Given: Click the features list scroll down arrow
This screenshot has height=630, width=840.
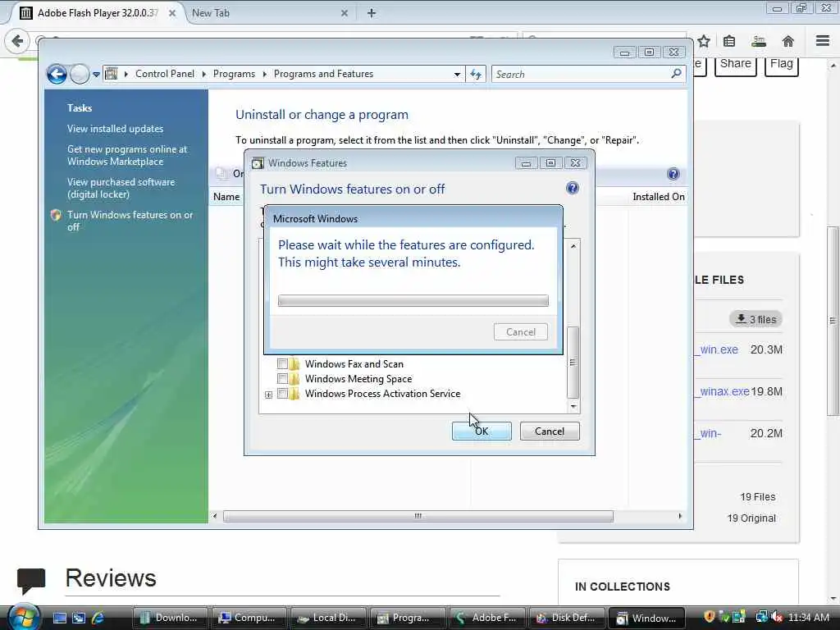Looking at the screenshot, I should [573, 407].
